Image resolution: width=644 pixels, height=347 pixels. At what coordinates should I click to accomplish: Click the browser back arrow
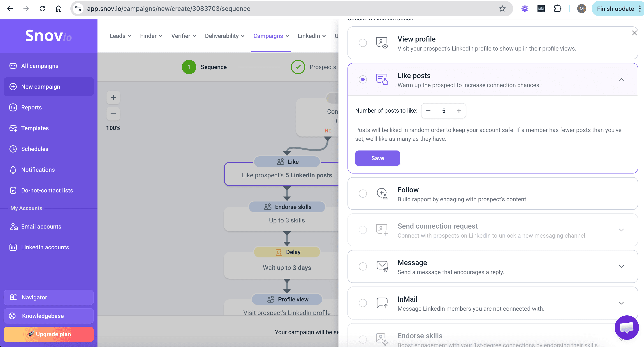10,9
